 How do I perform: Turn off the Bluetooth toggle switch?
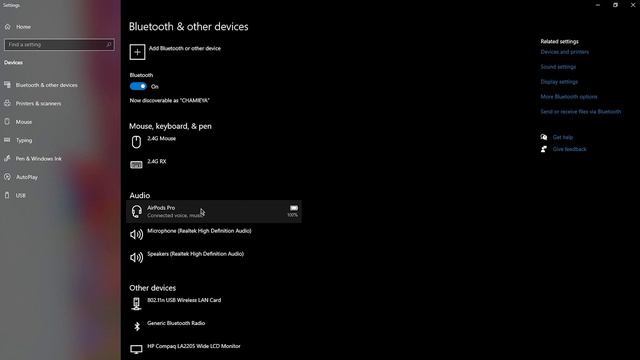click(138, 86)
